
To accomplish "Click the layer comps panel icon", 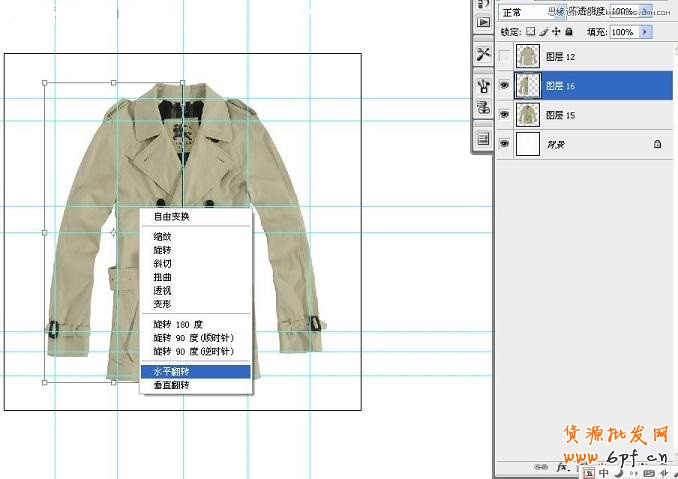I will click(483, 139).
